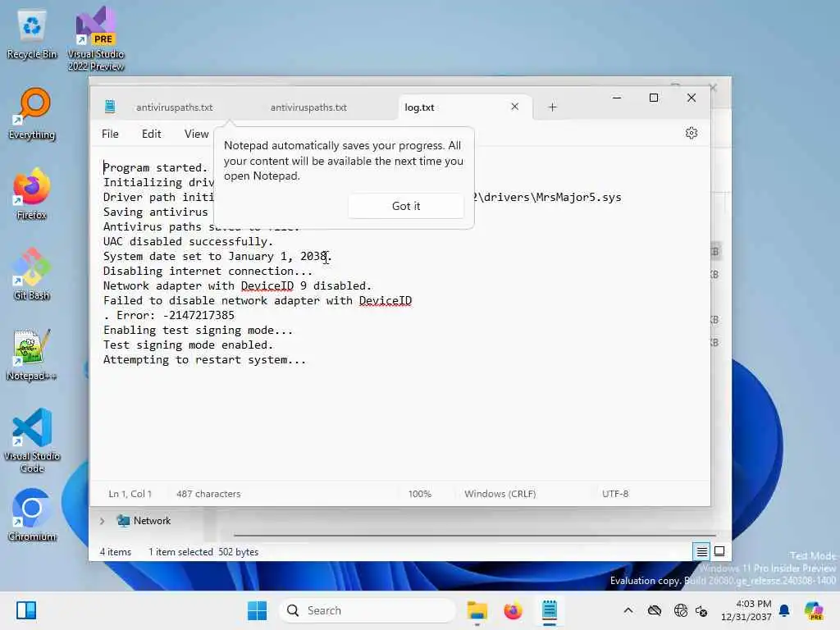Click 100% zoom level in status bar

(419, 493)
